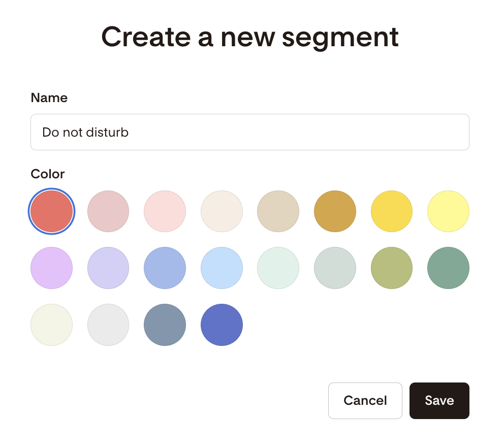Pick the pale pink color swatch

pyautogui.click(x=165, y=211)
